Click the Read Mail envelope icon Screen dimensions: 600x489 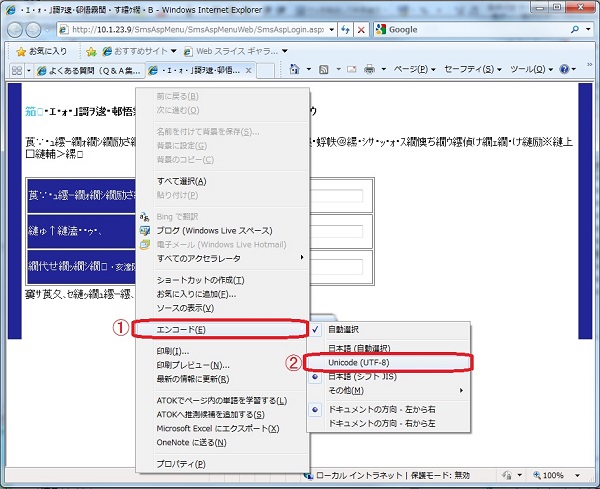(351, 69)
